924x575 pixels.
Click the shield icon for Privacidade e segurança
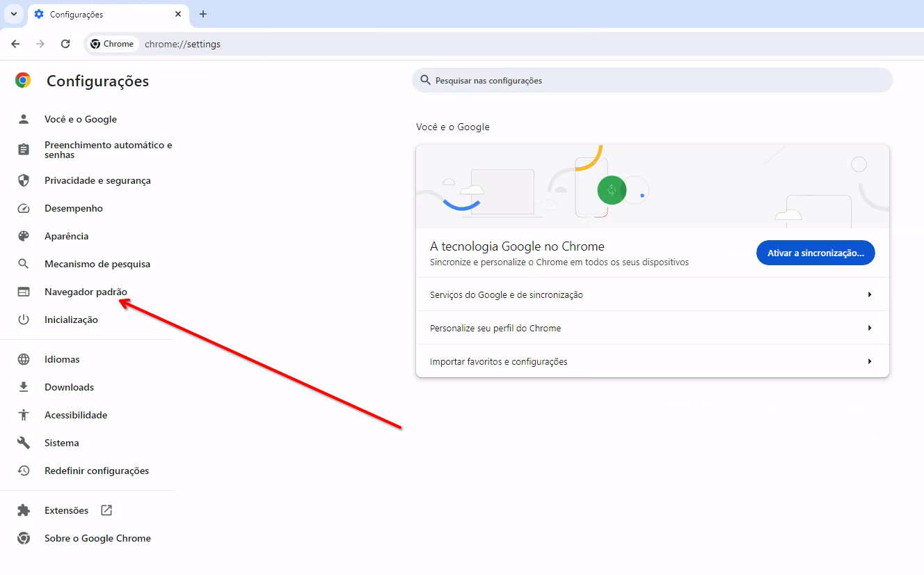point(24,180)
